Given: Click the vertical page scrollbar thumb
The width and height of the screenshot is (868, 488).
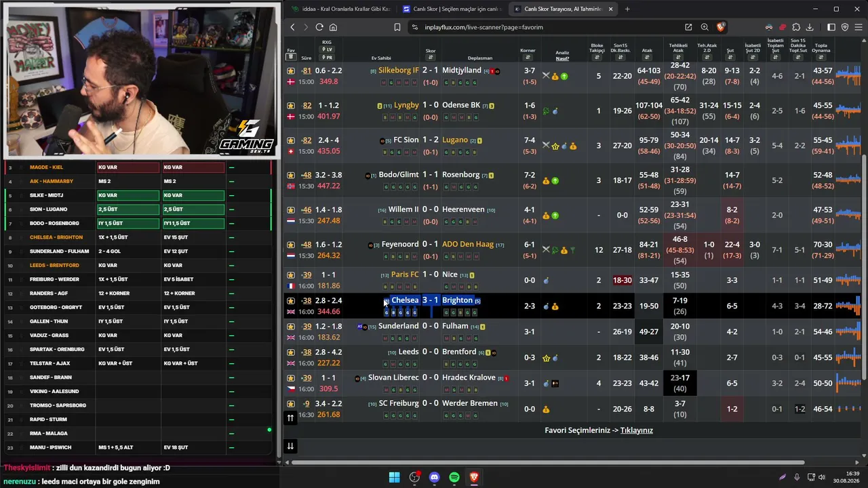Looking at the screenshot, I should click(x=863, y=268).
